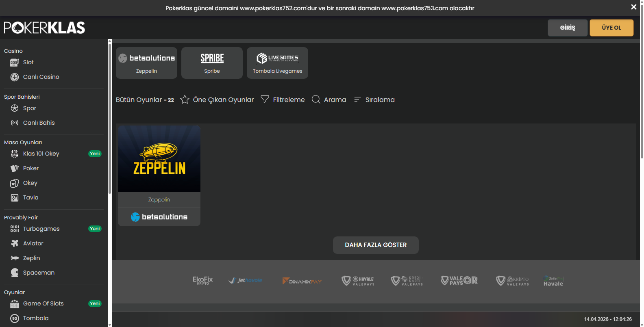Click betsolutions logo under Zeppelin card
Screen dimensions: 644x327
click(159, 217)
